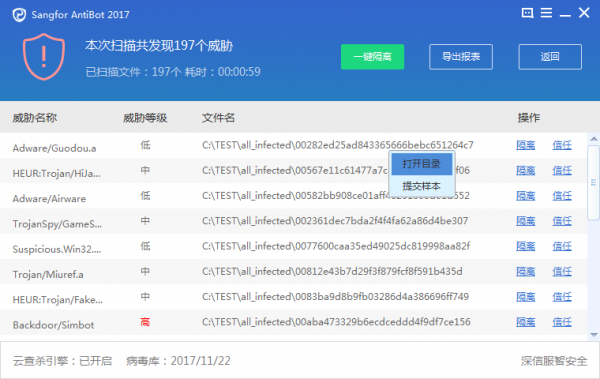Quarantine the Adware/Airware threat

pos(525,196)
